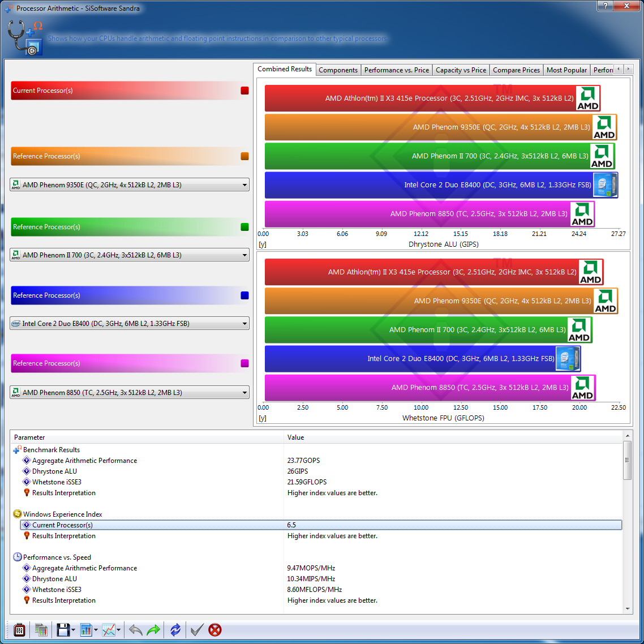Open the save icon's dropdown arrow
This screenshot has width=644, height=644.
(x=73, y=630)
